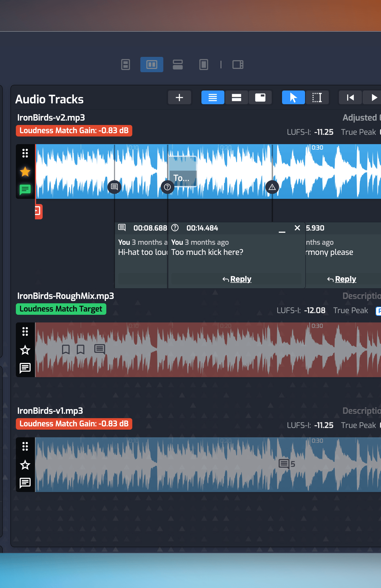Click comment marker on RoughMix waveform
Image resolution: width=381 pixels, height=588 pixels.
point(100,349)
